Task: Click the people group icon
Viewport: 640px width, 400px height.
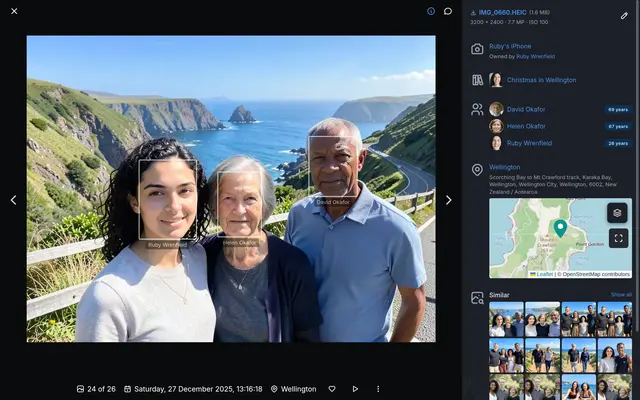Action: (x=477, y=109)
